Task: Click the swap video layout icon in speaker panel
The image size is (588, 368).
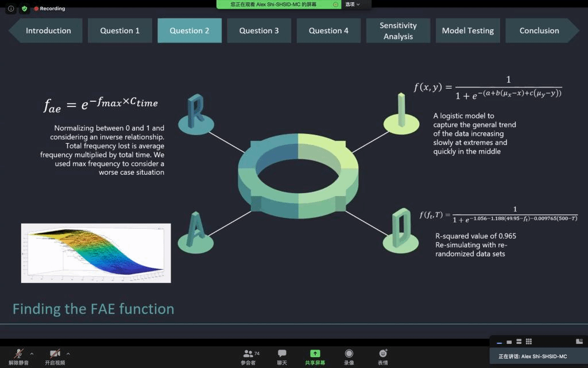Action: (x=579, y=342)
